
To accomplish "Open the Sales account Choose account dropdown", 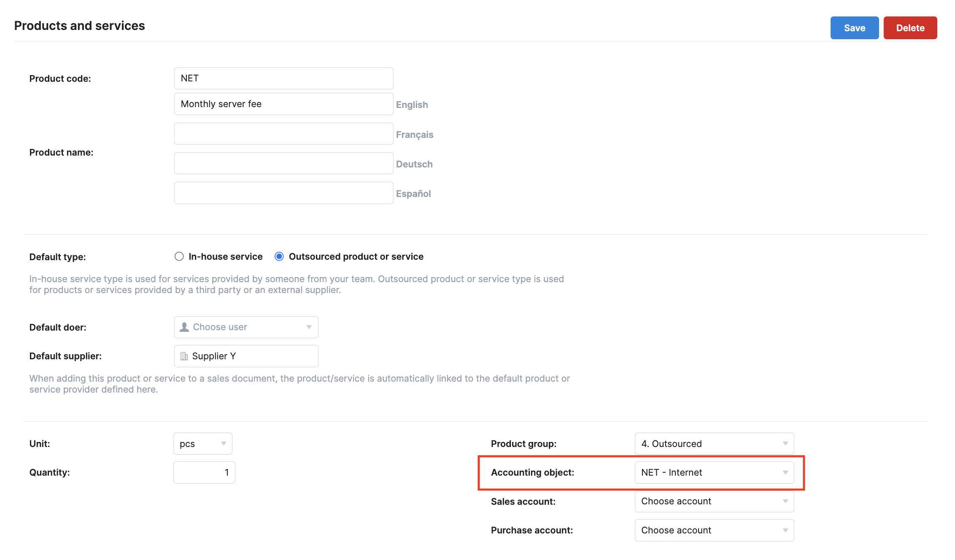I will coord(714,501).
